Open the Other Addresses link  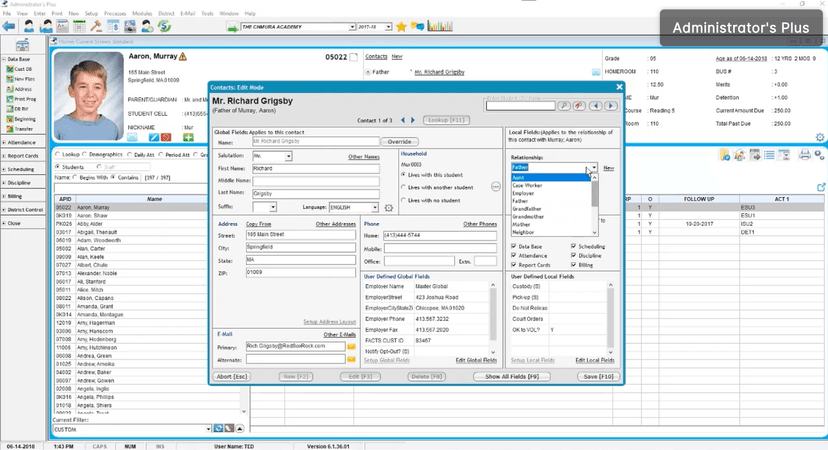click(x=335, y=224)
